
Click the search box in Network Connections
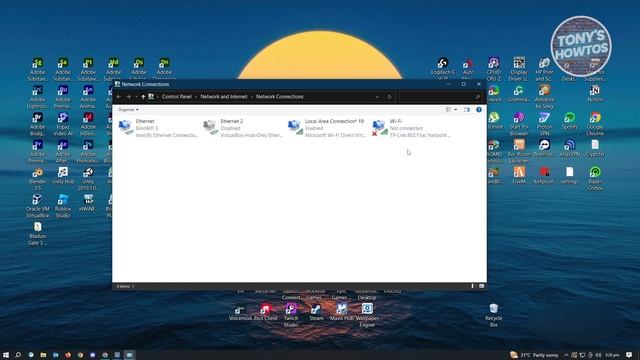point(440,97)
